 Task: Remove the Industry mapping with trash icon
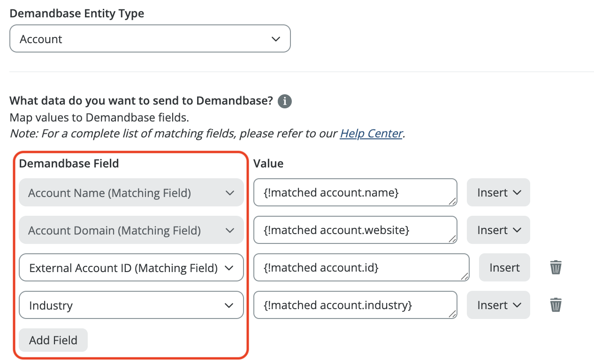(556, 305)
